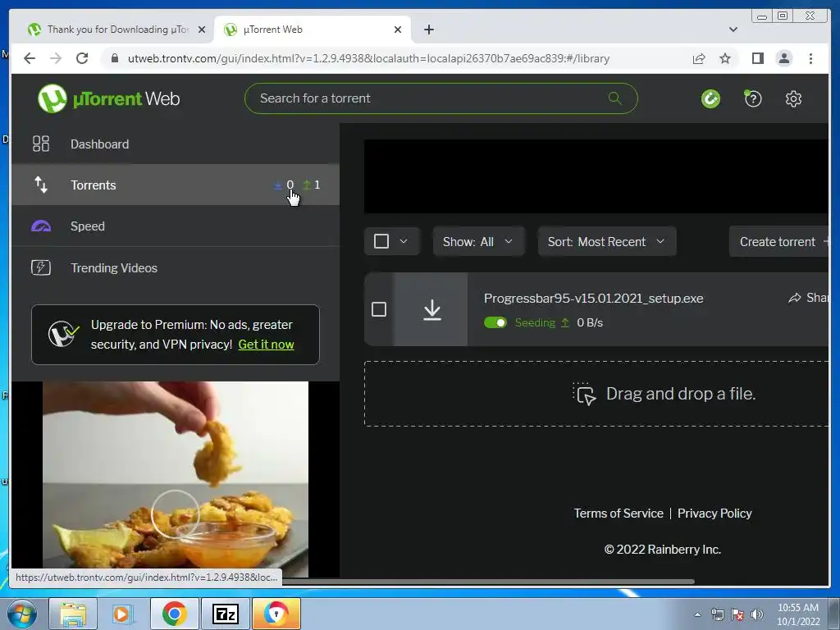Image resolution: width=840 pixels, height=630 pixels.
Task: Open the Chrome tab search chevron
Action: pyautogui.click(x=733, y=30)
